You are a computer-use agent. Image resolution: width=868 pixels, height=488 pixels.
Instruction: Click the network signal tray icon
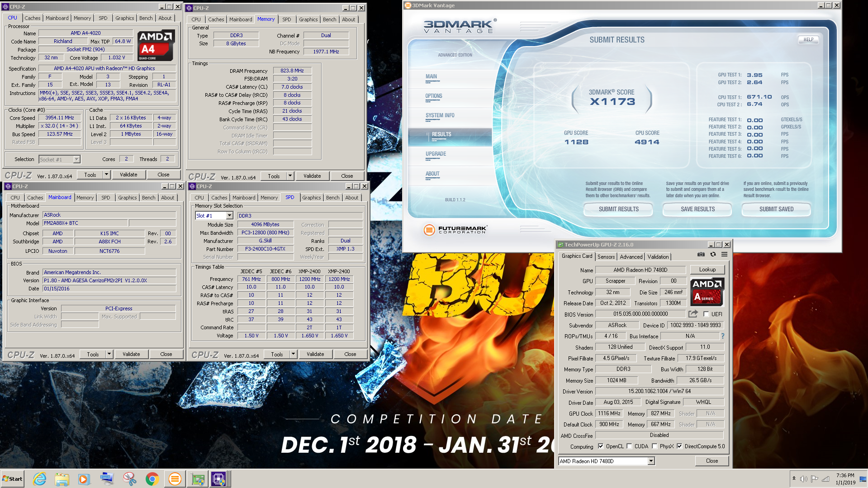[825, 479]
